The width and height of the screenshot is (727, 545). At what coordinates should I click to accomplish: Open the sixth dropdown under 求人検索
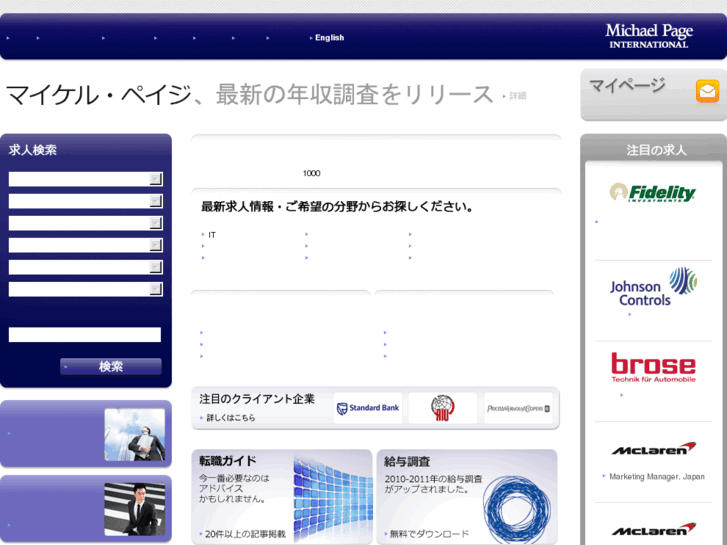click(x=85, y=289)
